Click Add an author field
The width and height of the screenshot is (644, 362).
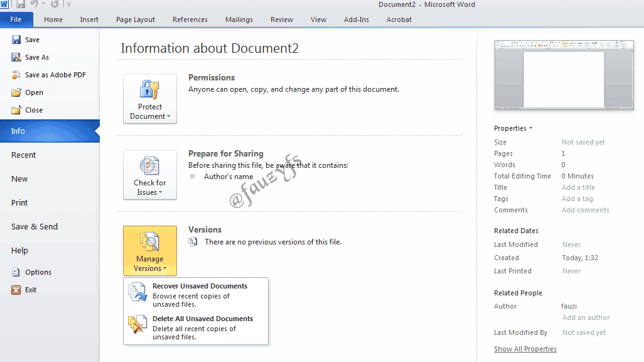tap(586, 317)
